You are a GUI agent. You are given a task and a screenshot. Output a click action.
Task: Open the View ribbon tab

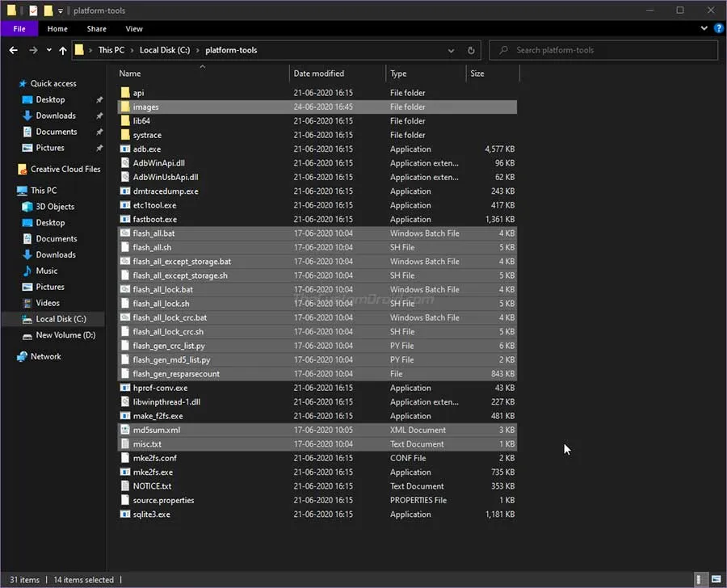[x=134, y=29]
